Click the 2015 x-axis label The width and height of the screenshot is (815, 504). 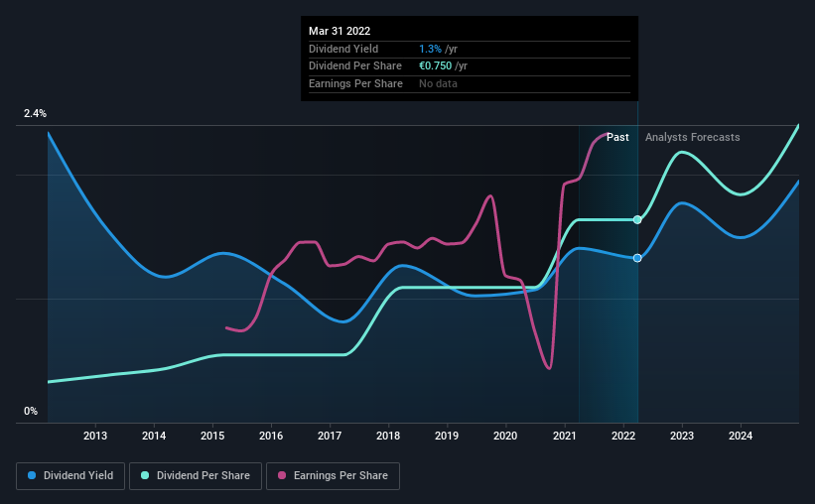point(212,436)
